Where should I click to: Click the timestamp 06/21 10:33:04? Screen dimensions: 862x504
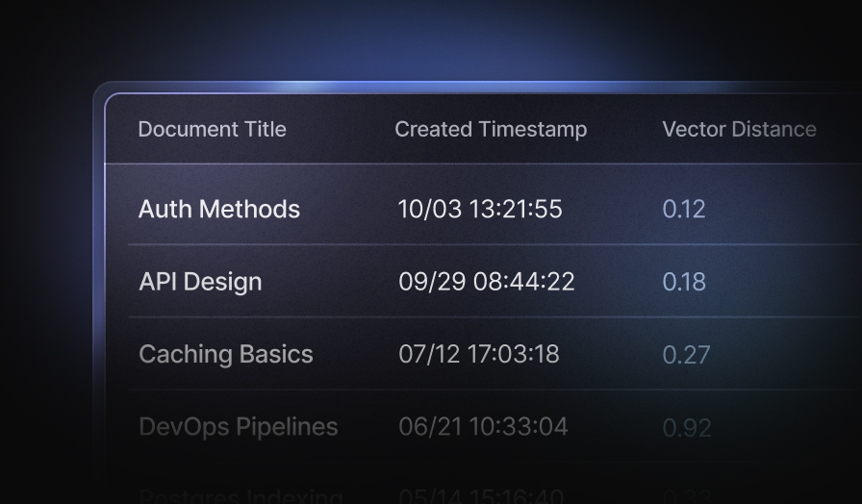[x=483, y=426]
